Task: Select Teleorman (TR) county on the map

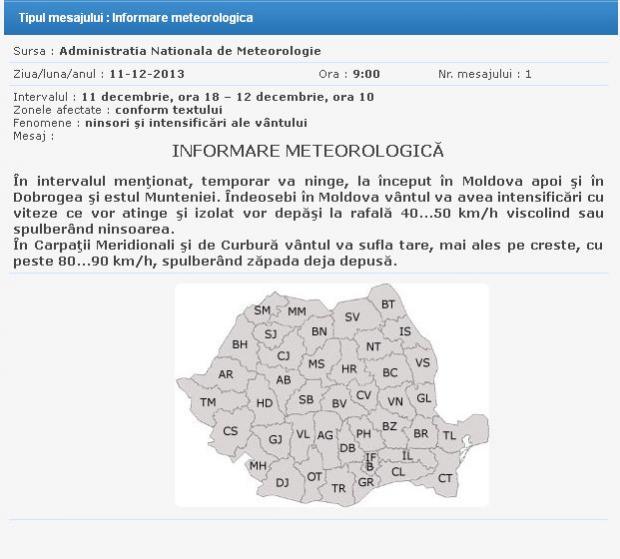Action: [x=338, y=488]
